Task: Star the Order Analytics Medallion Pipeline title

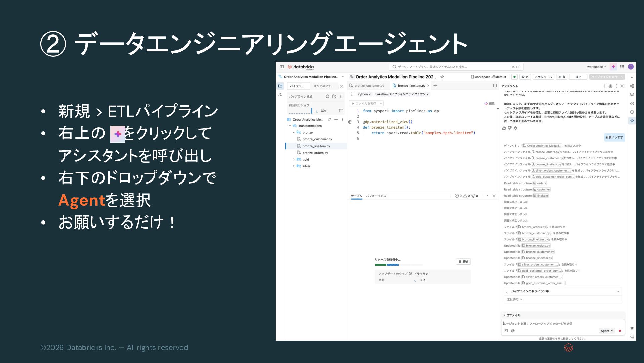Action: [x=442, y=77]
